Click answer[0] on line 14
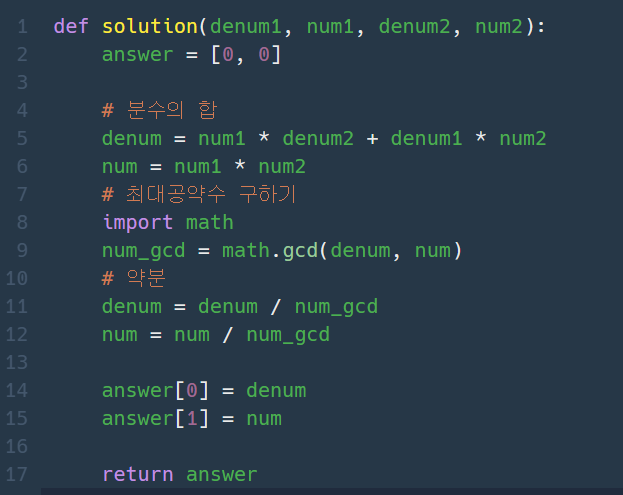The height and width of the screenshot is (495, 623). 155,391
